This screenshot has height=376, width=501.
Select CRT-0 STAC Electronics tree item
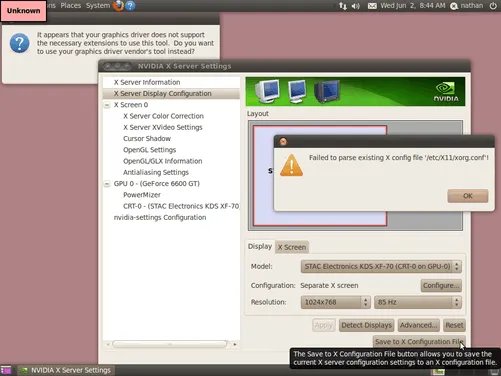click(181, 206)
